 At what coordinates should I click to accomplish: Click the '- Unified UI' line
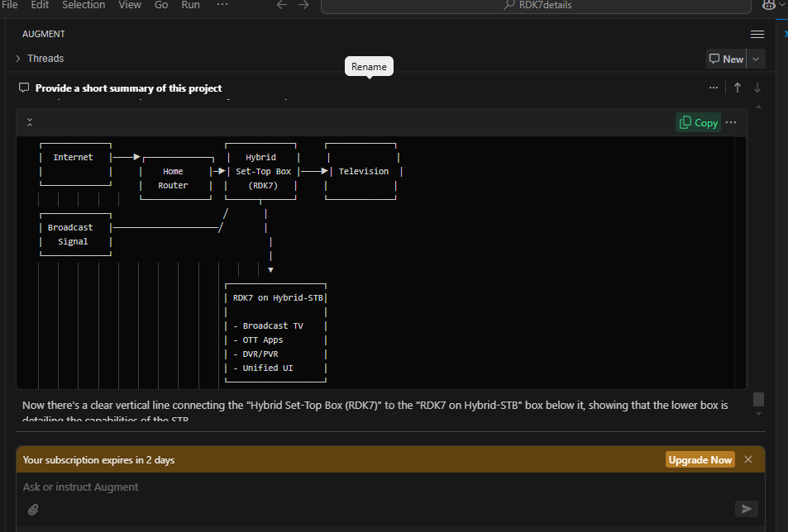coord(263,368)
